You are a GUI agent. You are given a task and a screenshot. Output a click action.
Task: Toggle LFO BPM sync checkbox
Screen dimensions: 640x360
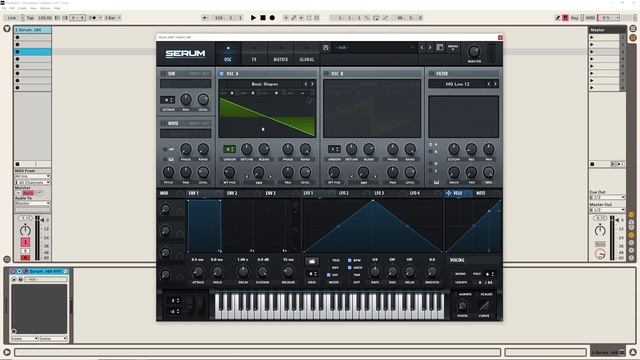click(x=350, y=260)
